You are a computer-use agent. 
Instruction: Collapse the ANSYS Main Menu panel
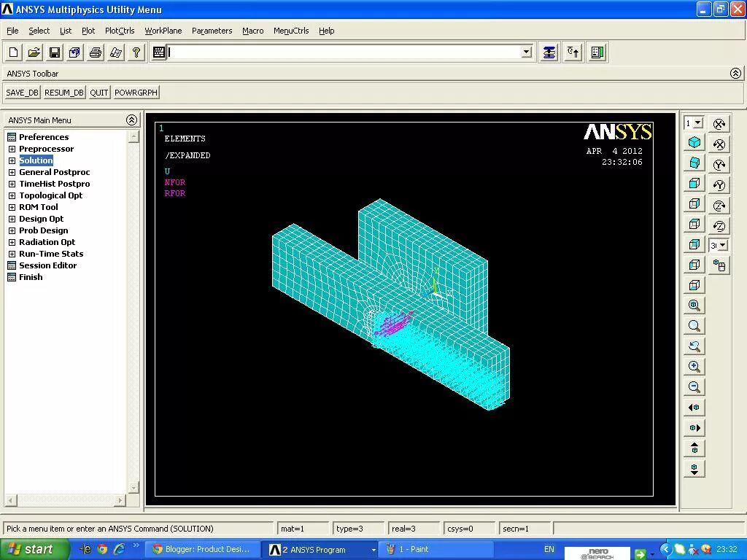point(131,120)
